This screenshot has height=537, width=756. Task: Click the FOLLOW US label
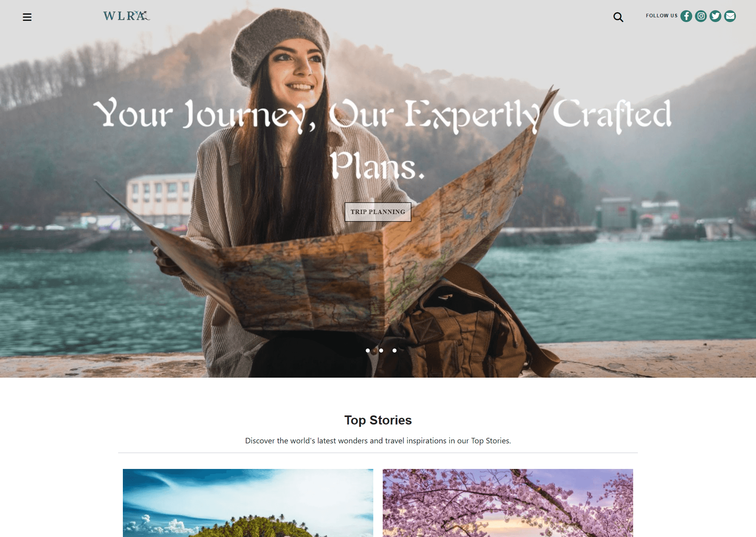click(661, 16)
